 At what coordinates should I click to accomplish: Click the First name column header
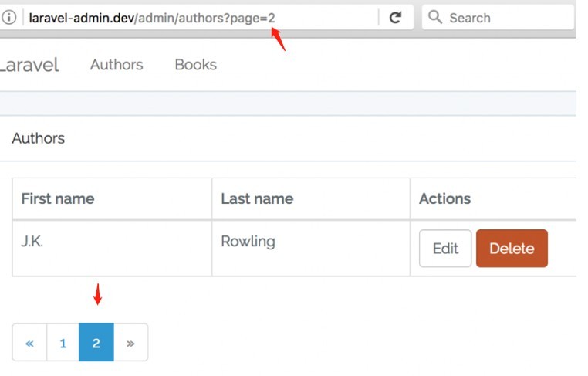[x=58, y=198]
